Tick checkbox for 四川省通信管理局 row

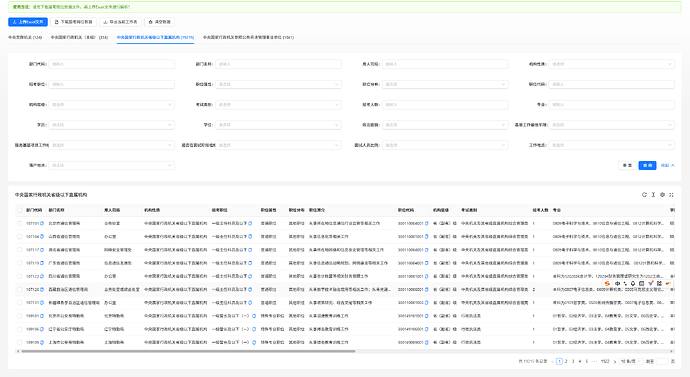[19, 276]
